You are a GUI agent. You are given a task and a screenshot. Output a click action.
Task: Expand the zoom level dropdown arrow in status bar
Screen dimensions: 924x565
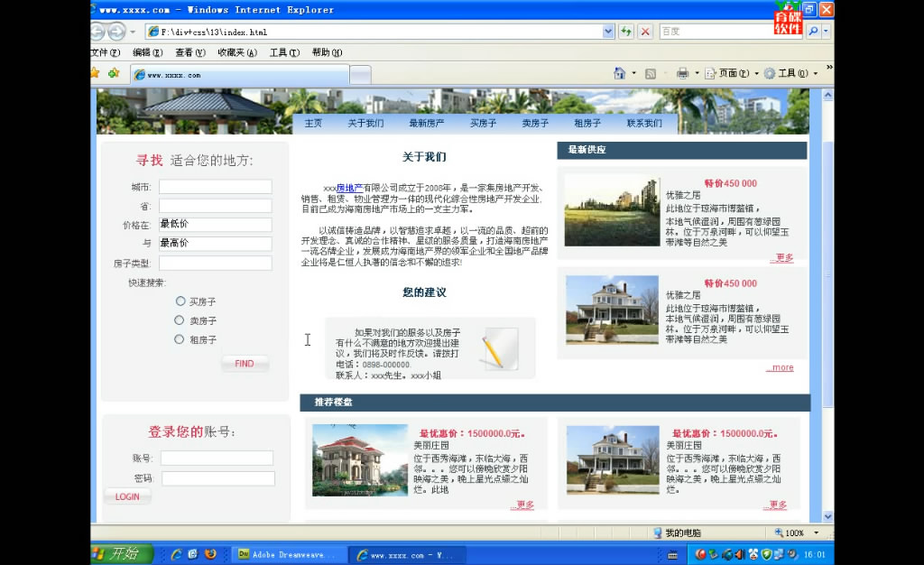point(816,533)
